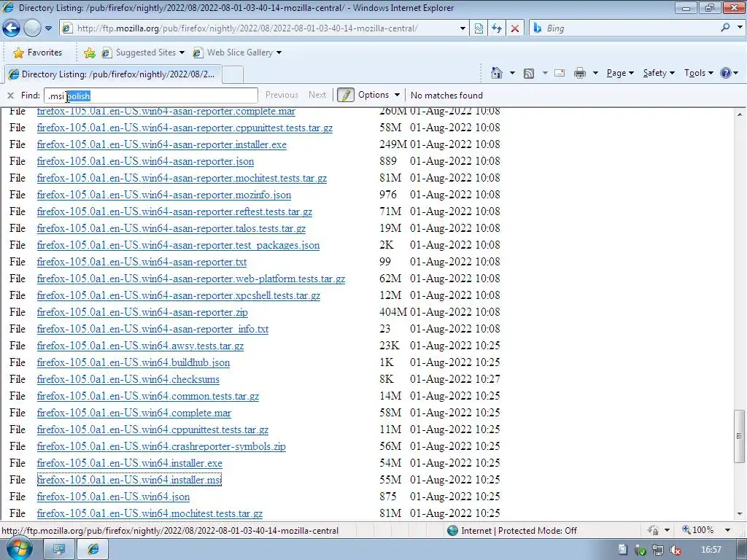This screenshot has height=560, width=747.
Task: Open win64.installer.msi link
Action: (x=129, y=480)
